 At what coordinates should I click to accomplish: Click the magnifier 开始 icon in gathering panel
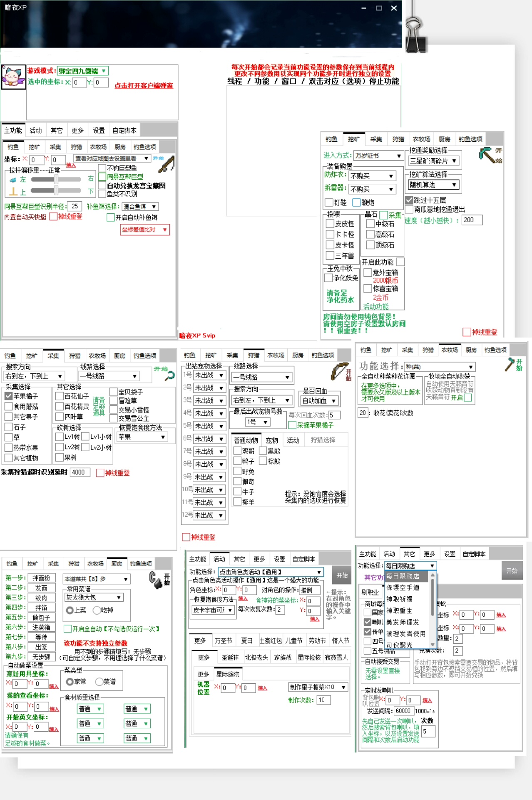point(169,376)
